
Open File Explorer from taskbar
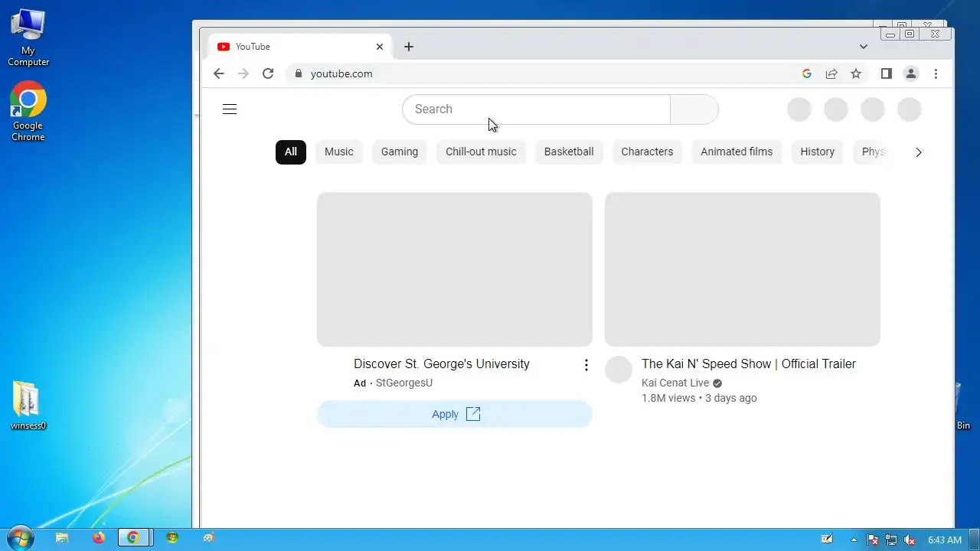62,538
